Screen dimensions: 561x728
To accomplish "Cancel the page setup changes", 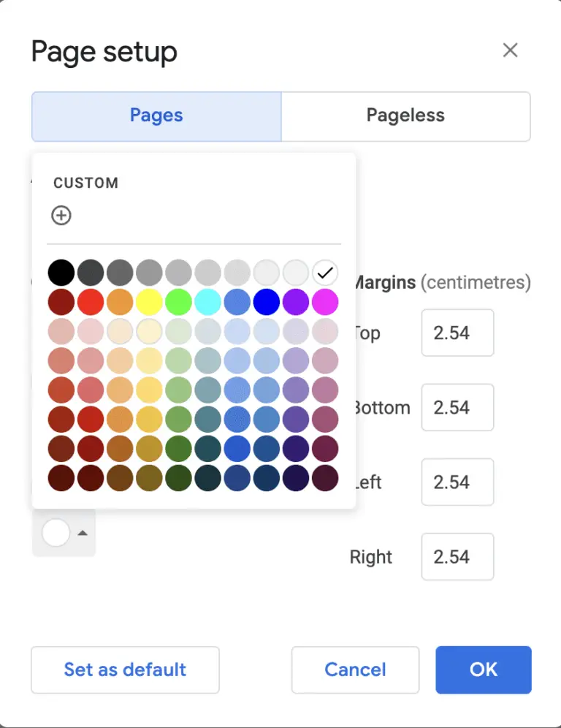I will pyautogui.click(x=355, y=670).
